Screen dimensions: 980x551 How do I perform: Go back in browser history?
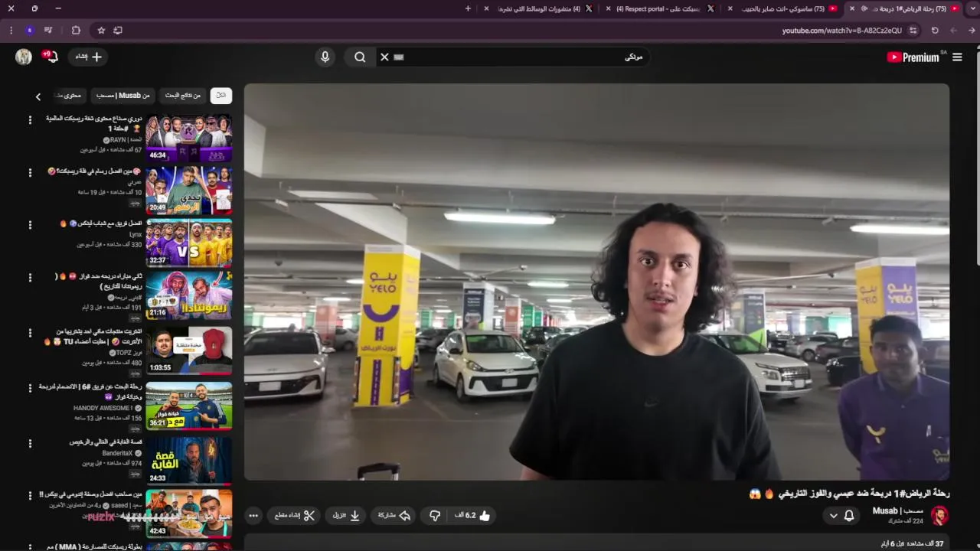(x=972, y=31)
